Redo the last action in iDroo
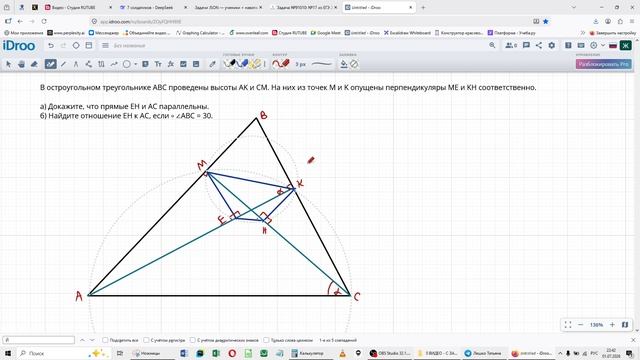This screenshot has height=360, width=640. click(x=63, y=45)
